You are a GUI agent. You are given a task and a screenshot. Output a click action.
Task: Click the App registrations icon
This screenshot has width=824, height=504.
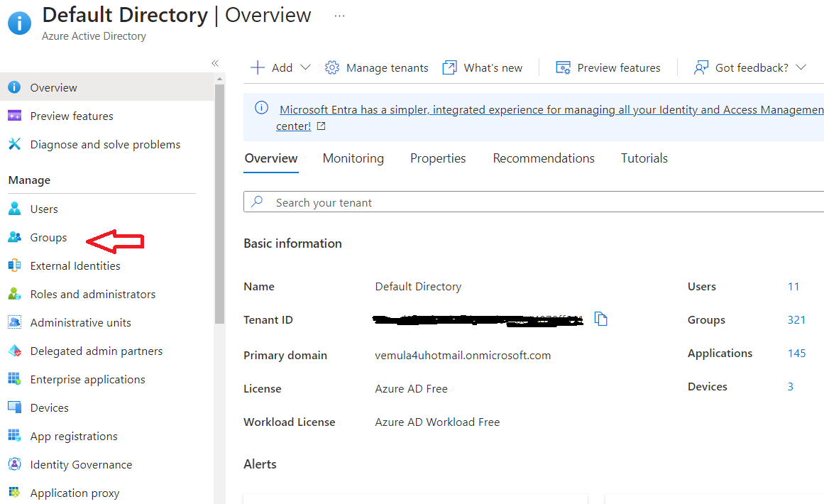click(15, 436)
